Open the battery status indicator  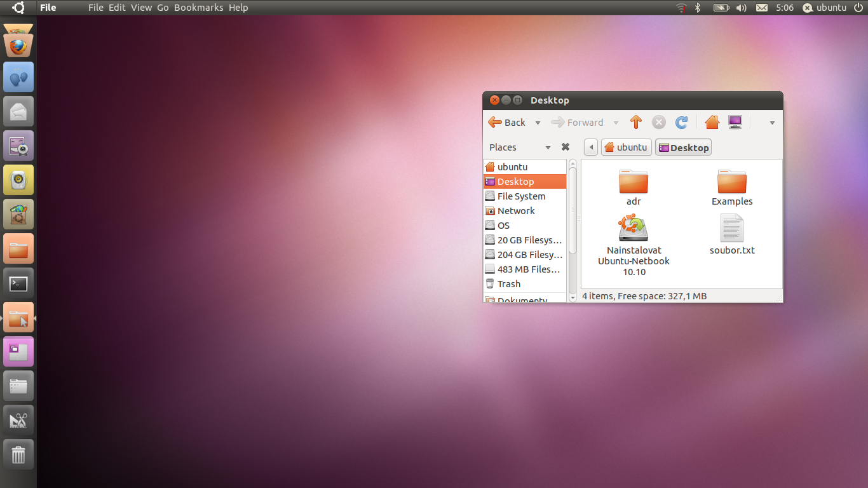tap(721, 8)
